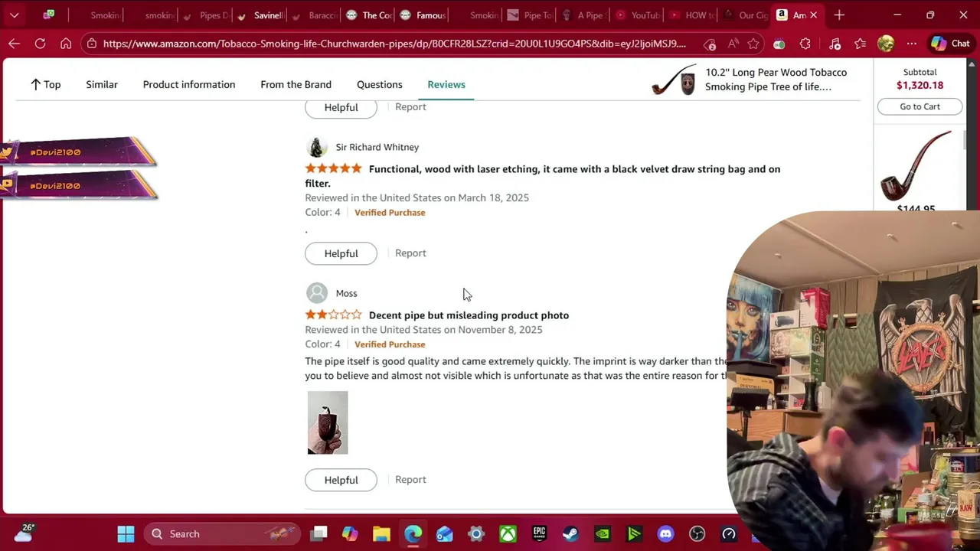Mark Sir Richard Whitney's review Helpful
This screenshot has width=980, height=551.
click(x=341, y=253)
